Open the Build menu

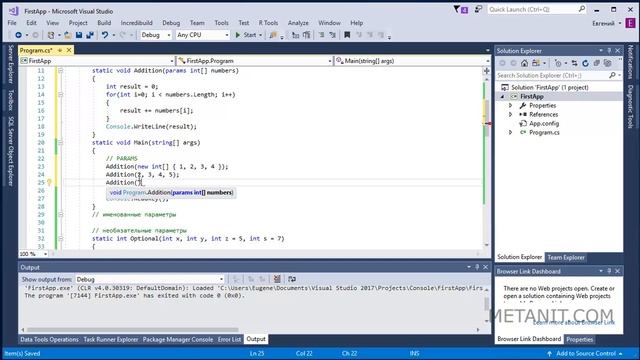click(x=104, y=23)
